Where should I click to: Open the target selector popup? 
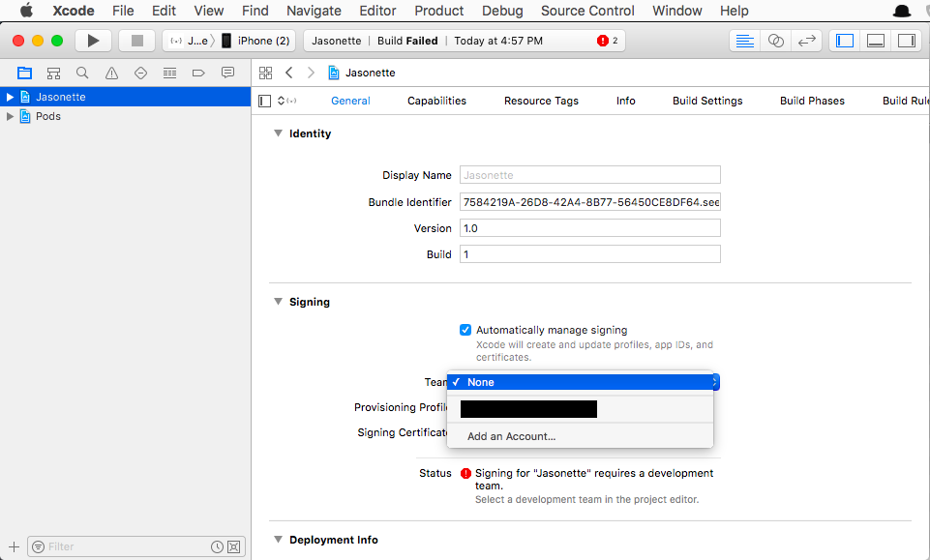tap(287, 101)
